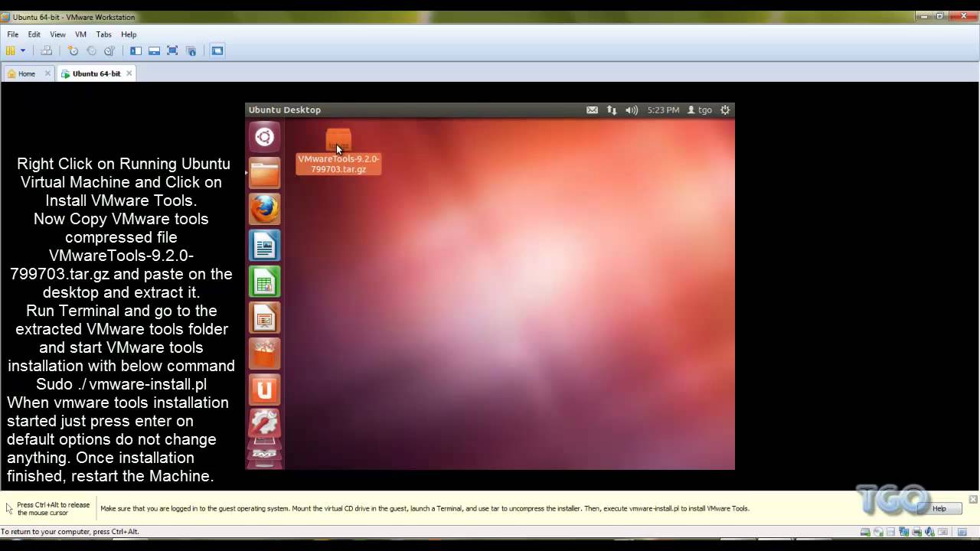Open the Edit menu
The height and width of the screenshot is (551, 980).
click(34, 34)
